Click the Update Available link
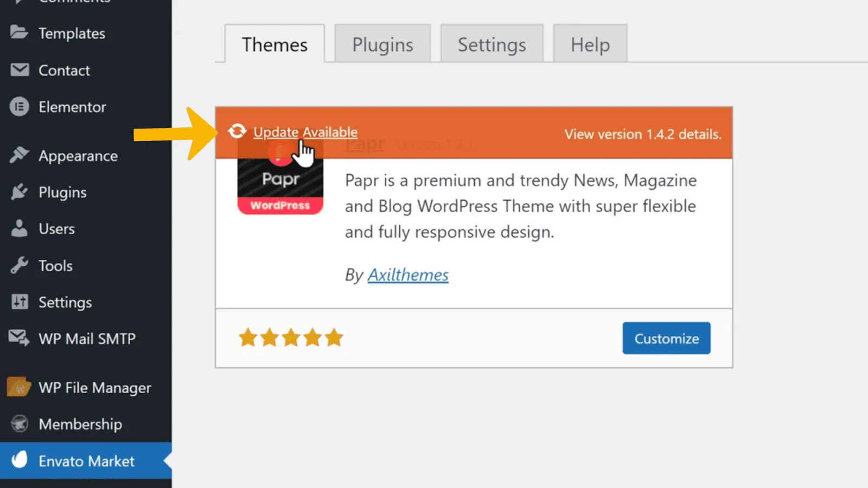 pyautogui.click(x=305, y=132)
